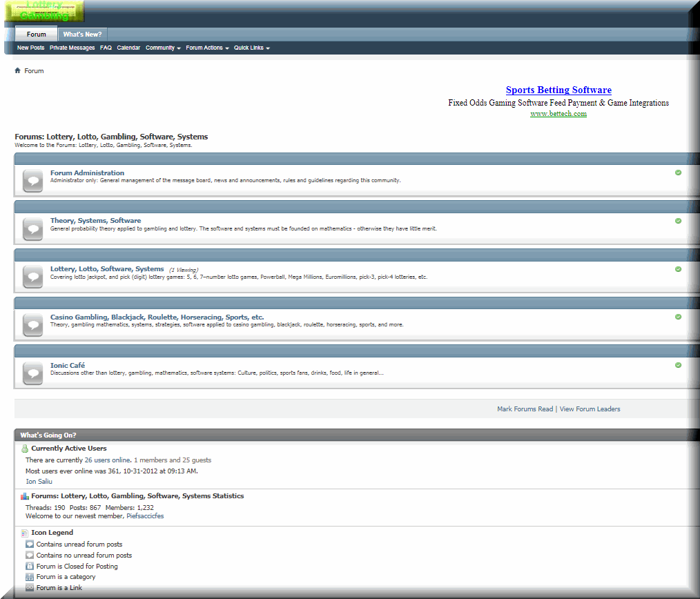
Task: Switch to the Forum tab
Action: tap(36, 34)
